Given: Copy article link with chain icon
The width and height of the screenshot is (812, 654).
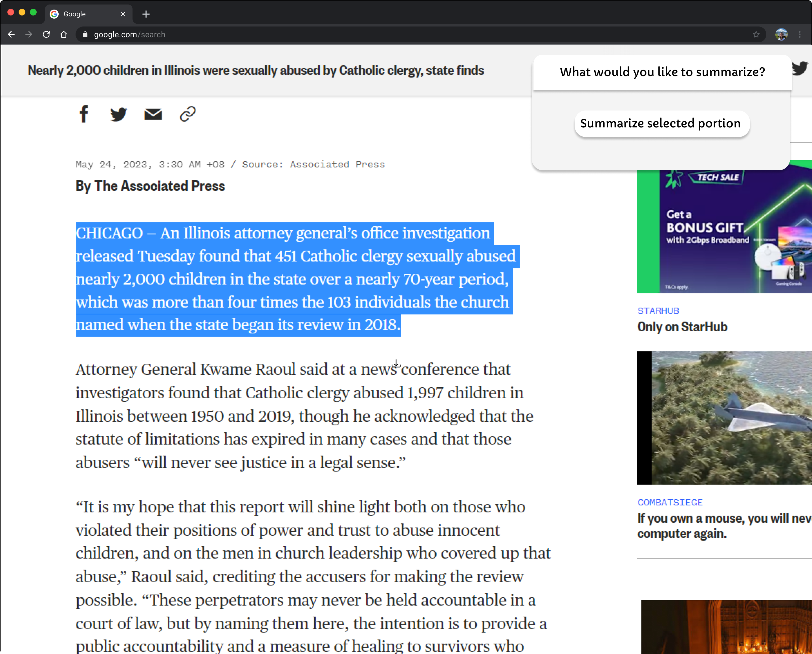Looking at the screenshot, I should [x=188, y=114].
